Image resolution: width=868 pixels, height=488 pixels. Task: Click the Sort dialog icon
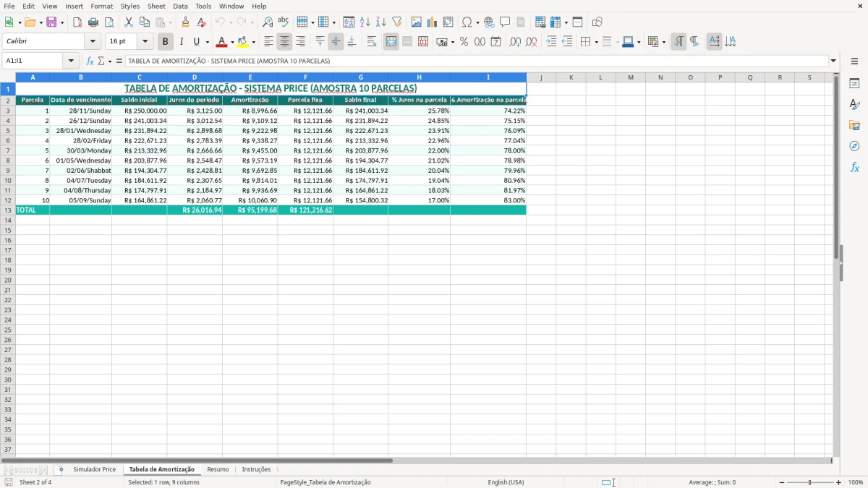pyautogui.click(x=349, y=22)
